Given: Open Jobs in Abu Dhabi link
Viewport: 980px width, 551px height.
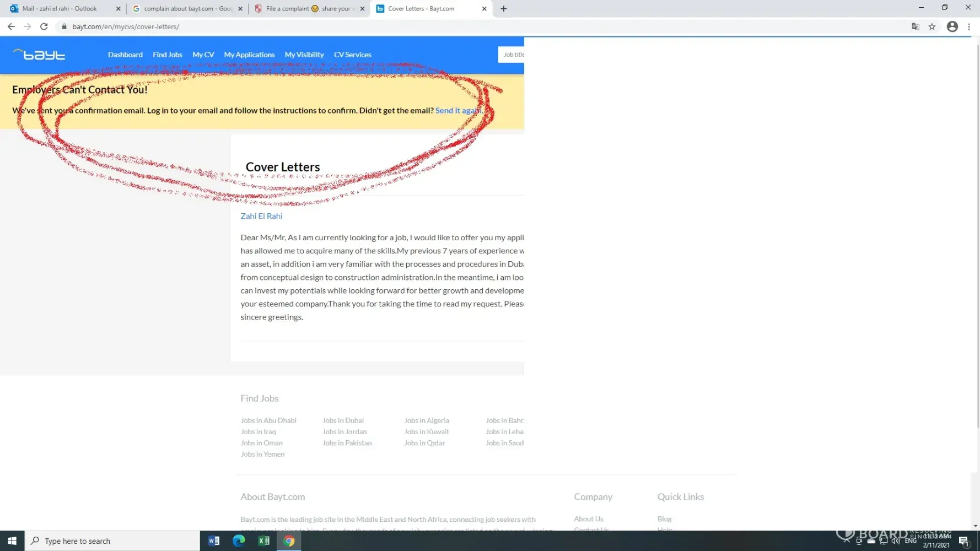Looking at the screenshot, I should point(268,420).
